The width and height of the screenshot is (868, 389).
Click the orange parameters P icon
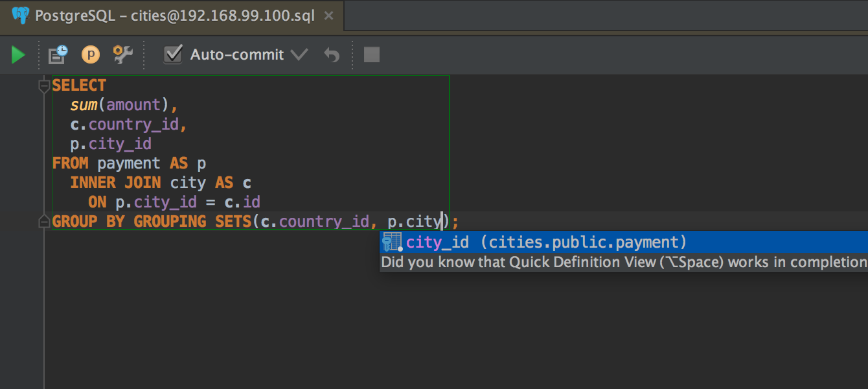click(x=91, y=55)
